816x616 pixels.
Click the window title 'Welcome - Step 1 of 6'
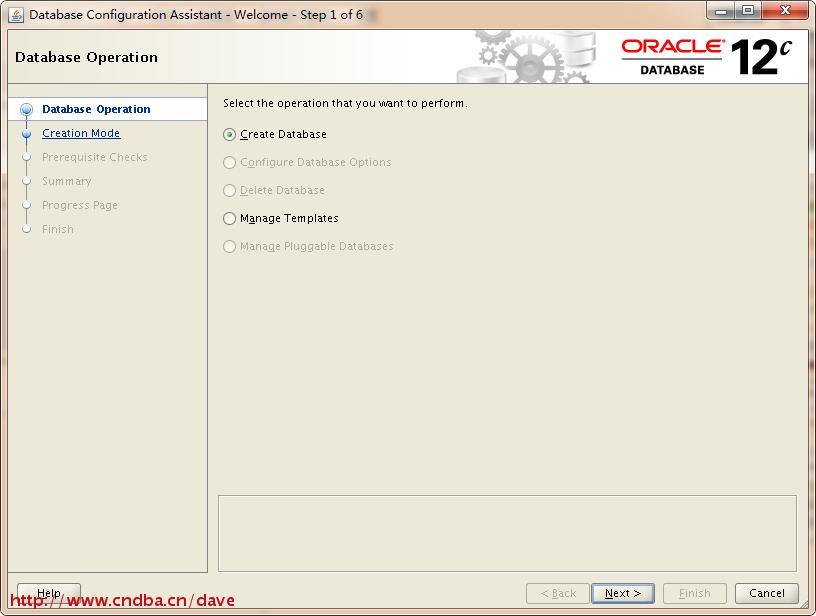(x=298, y=15)
